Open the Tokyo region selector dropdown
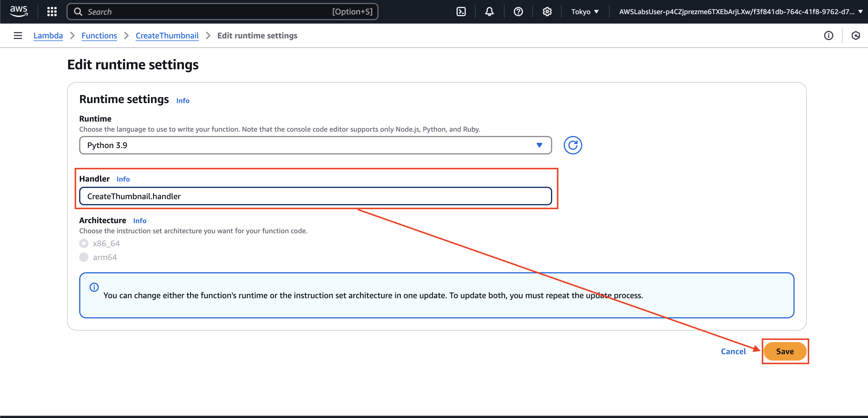The width and height of the screenshot is (868, 418). [585, 12]
